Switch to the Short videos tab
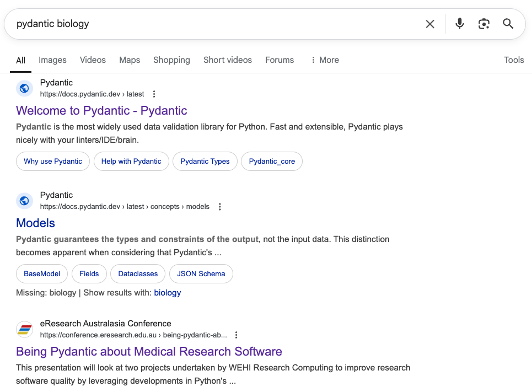 tap(228, 60)
